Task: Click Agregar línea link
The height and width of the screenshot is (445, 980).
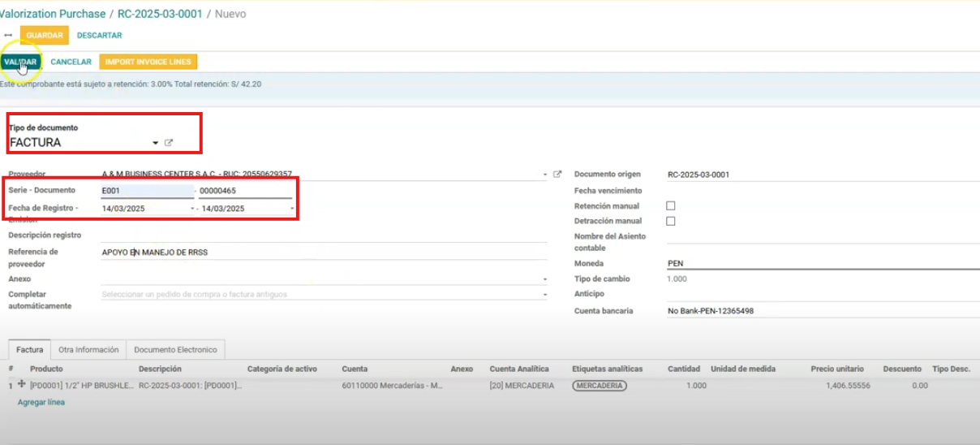Action: 41,403
